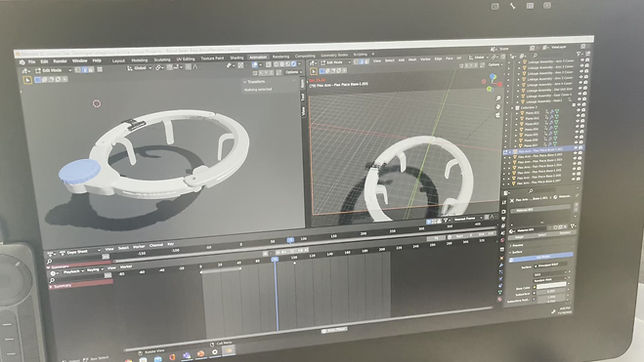644x362 pixels.
Task: Click the blue current frame marker in timeline
Action: tap(275, 259)
